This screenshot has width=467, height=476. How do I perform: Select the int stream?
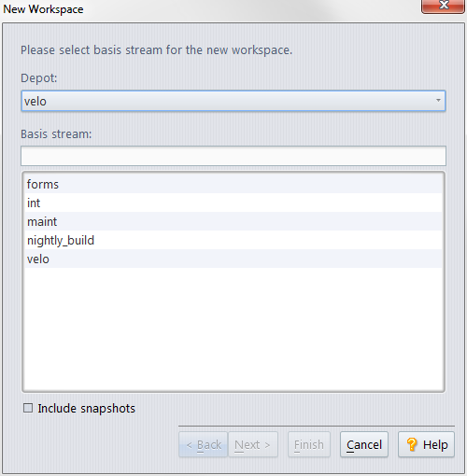tap(233, 203)
